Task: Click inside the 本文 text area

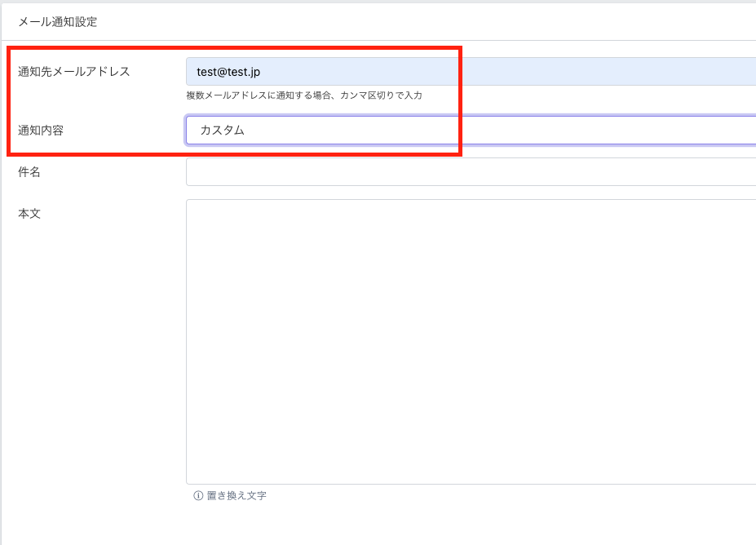Action: [x=471, y=341]
